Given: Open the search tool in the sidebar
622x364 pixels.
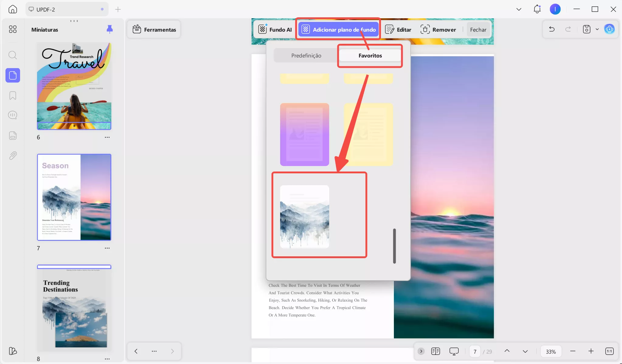Looking at the screenshot, I should click(x=12, y=55).
